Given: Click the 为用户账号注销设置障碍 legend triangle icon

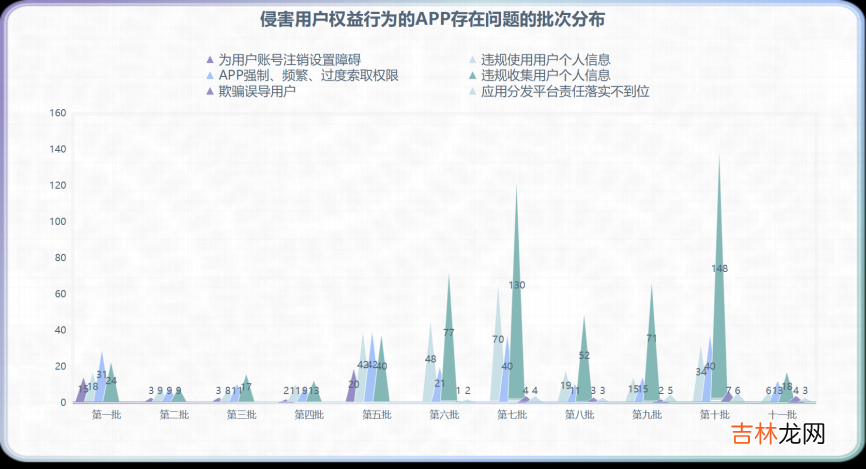Looking at the screenshot, I should (209, 60).
